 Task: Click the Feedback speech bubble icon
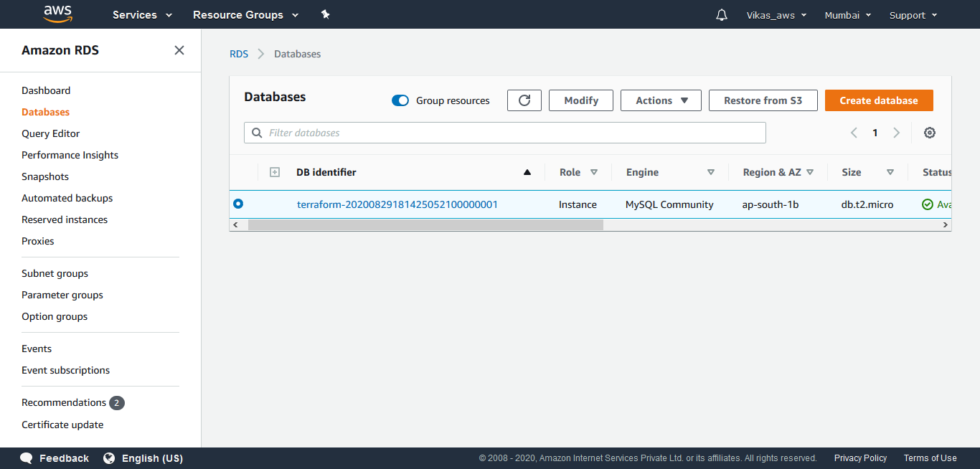27,458
